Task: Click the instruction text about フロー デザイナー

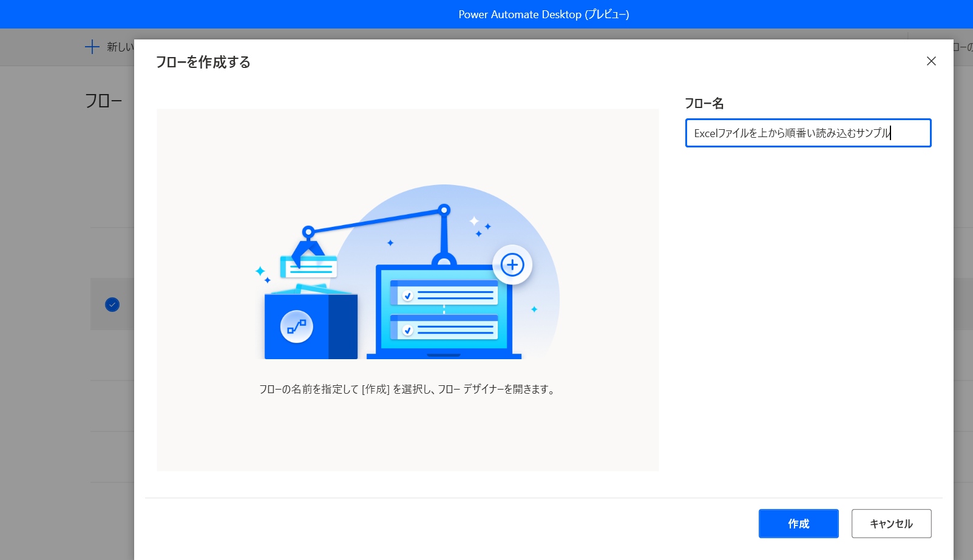Action: [407, 389]
